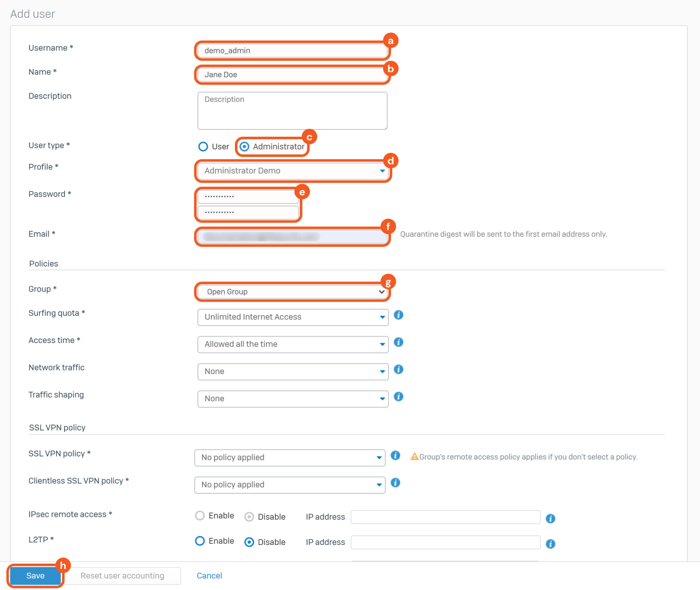Screen dimensions: 700x590
Task: Click the Surfing quota info icon
Action: click(398, 315)
